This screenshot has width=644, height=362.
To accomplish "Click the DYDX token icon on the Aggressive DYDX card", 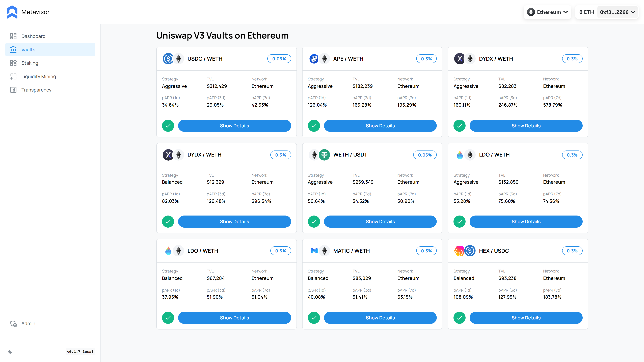I will [460, 59].
